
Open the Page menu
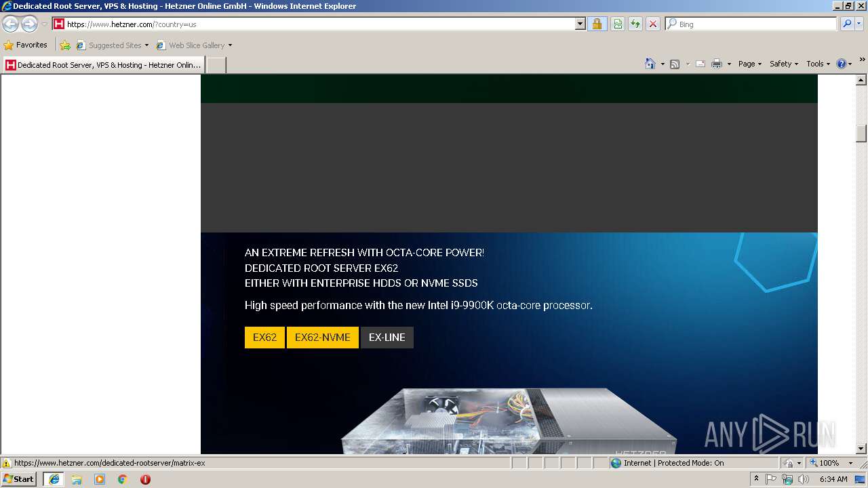(749, 64)
